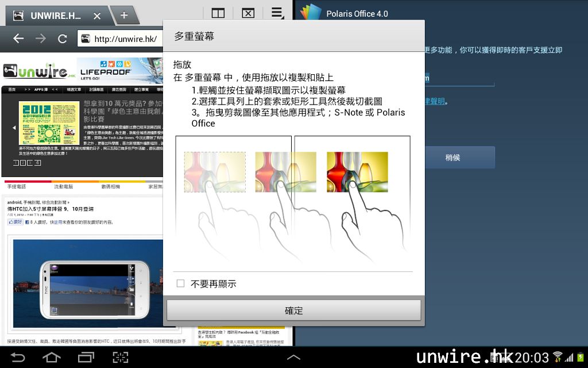Select the 手提電話 category tab

pyautogui.click(x=16, y=187)
